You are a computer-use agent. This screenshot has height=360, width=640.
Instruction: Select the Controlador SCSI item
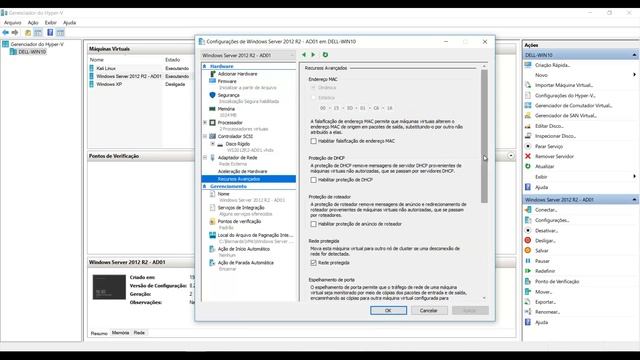[235, 136]
